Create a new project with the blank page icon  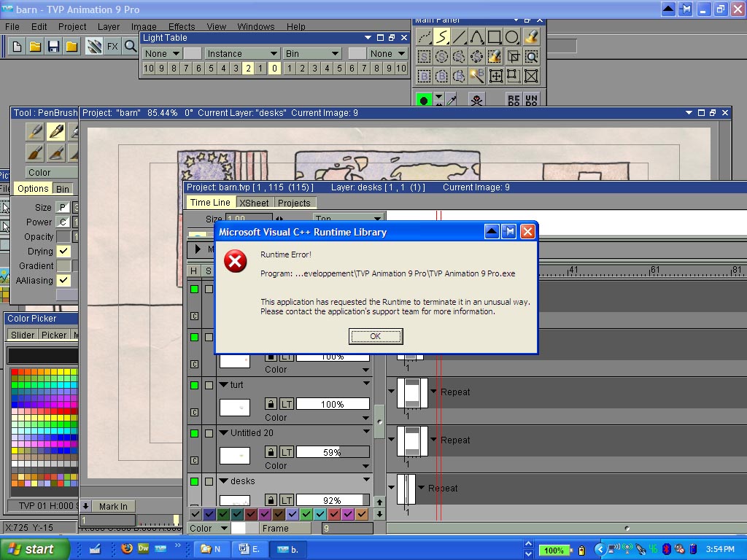coord(18,46)
